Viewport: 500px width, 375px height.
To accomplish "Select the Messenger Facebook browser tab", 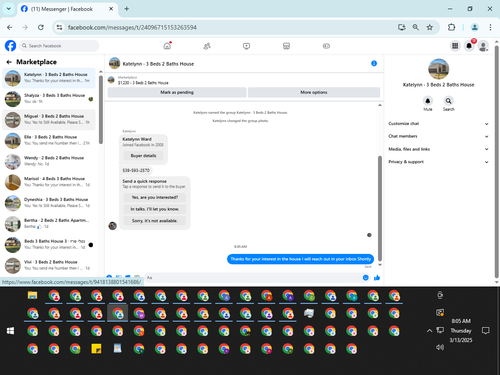I will point(67,9).
